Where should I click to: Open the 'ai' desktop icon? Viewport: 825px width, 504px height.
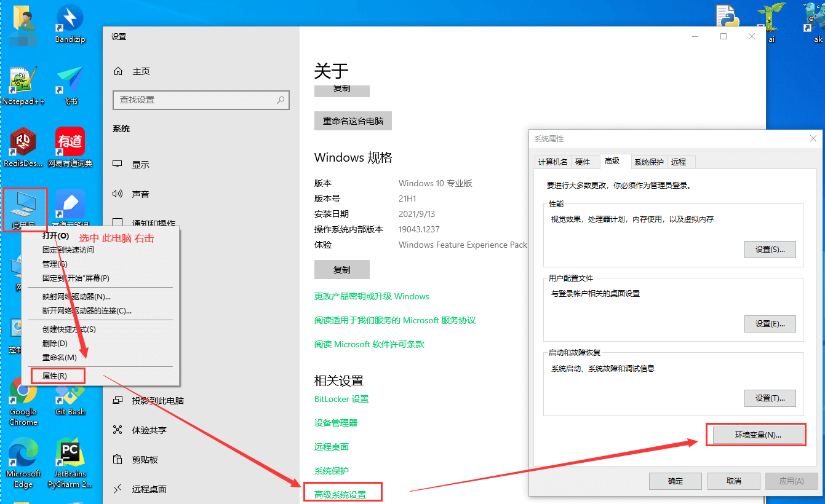click(771, 23)
